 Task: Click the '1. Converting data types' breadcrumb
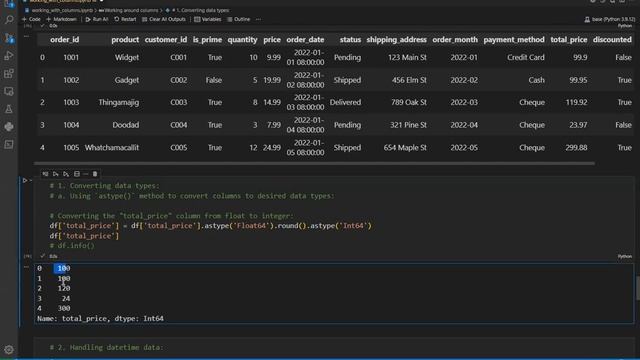[x=197, y=10]
